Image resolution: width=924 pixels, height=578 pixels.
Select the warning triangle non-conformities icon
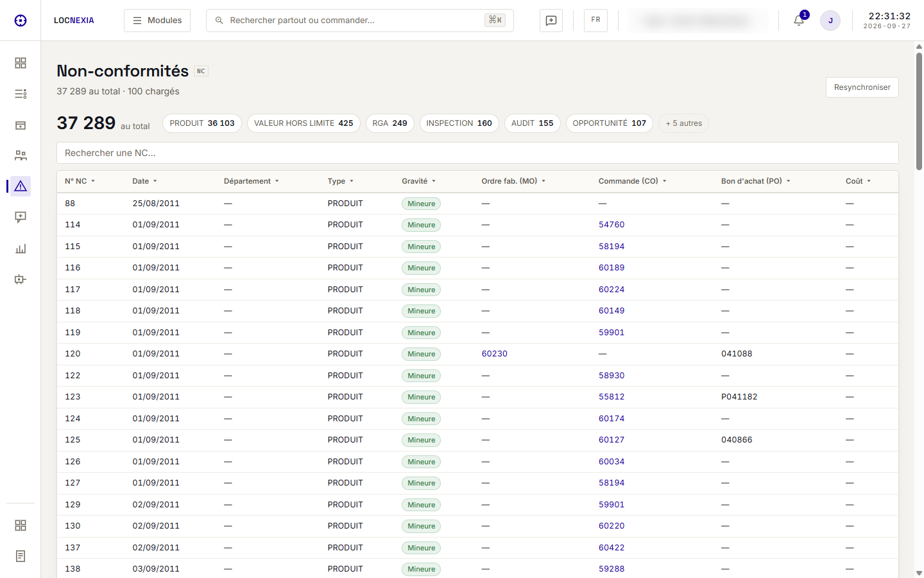(x=21, y=186)
